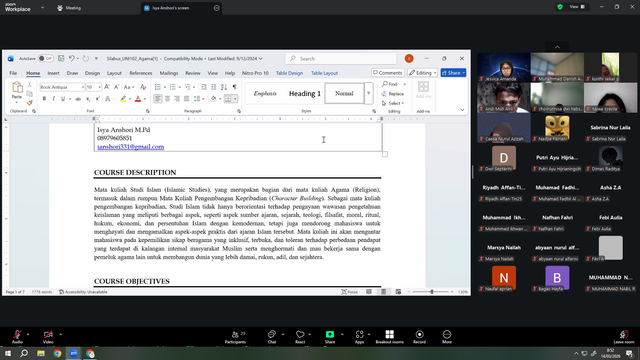Click Replace in Editing group
This screenshot has height=360, width=640.
[x=393, y=93]
